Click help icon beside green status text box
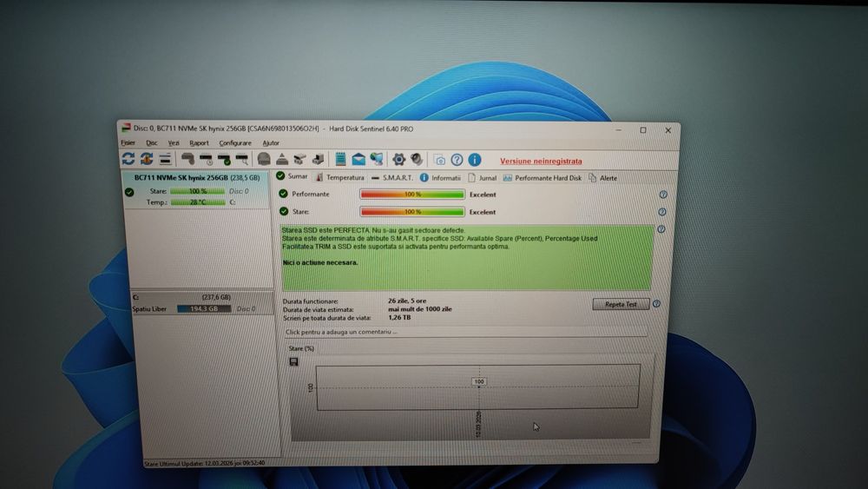This screenshot has height=489, width=868. 661,229
